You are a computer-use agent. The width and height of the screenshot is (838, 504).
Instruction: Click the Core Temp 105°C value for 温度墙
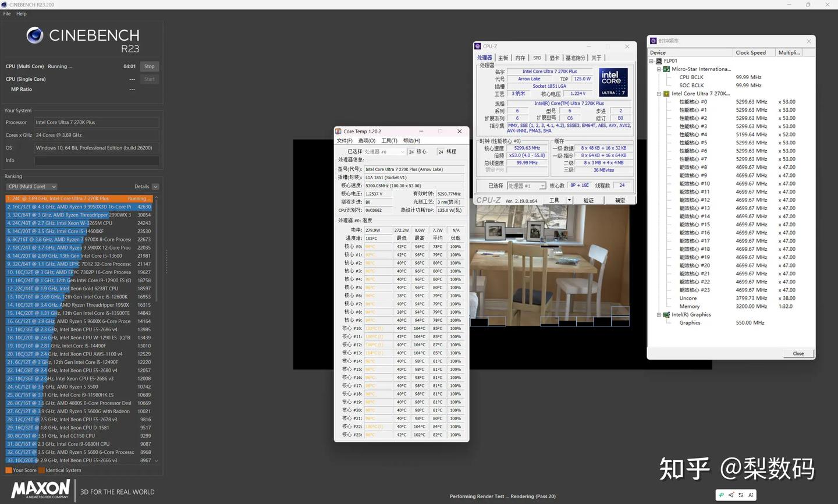tap(378, 238)
